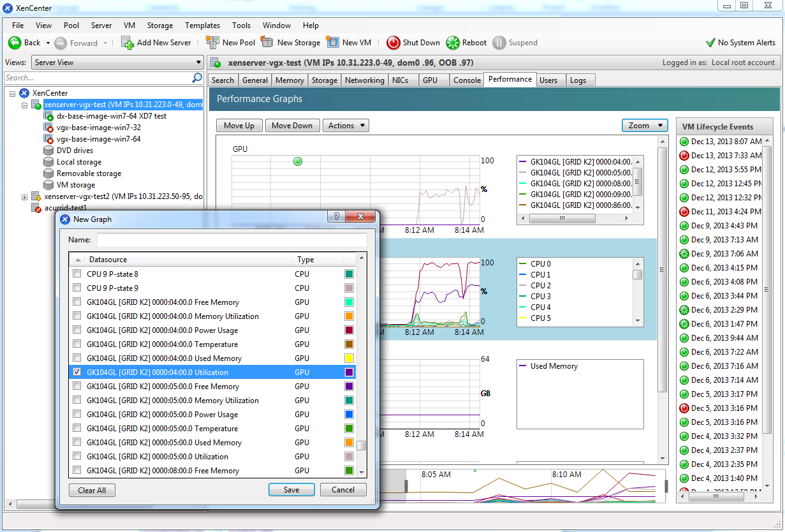Collapse the xenserver-vgx-test tree node

coord(24,105)
